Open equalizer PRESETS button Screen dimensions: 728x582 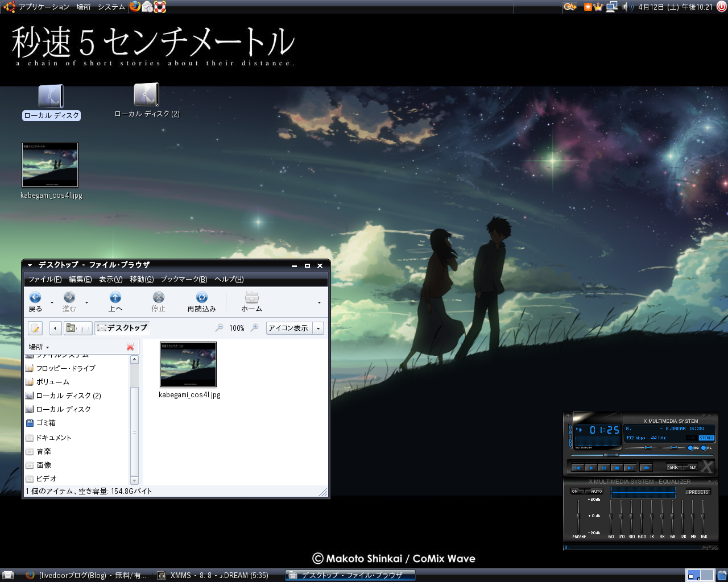coord(698,492)
